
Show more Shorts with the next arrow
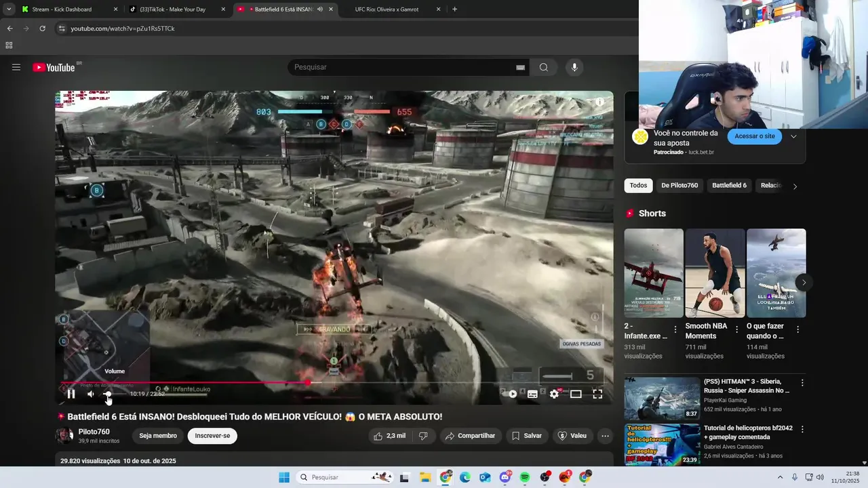click(804, 283)
